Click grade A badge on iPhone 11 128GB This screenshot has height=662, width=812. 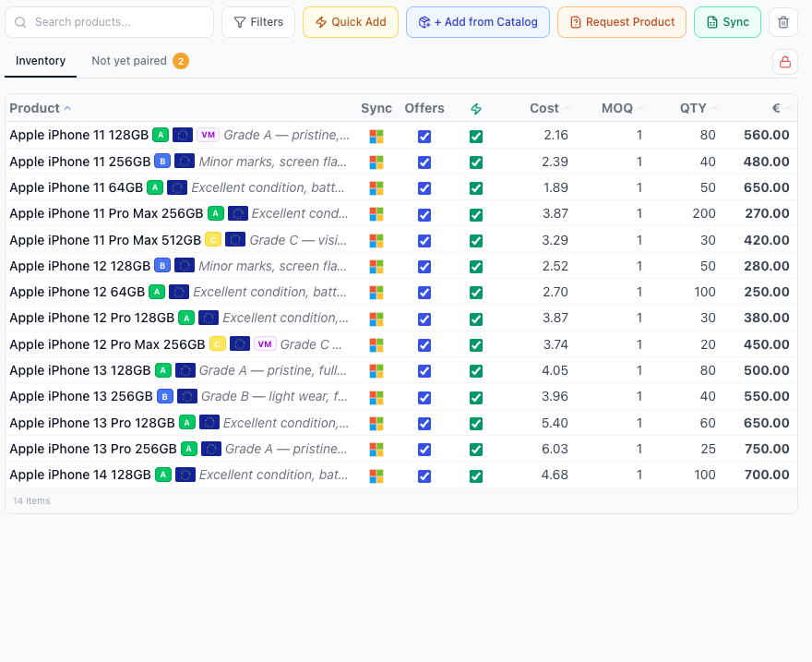point(161,135)
